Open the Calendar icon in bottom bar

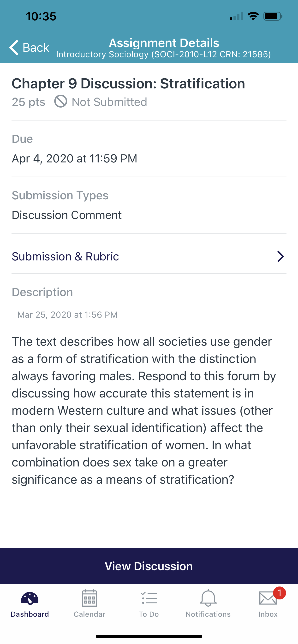tap(89, 598)
